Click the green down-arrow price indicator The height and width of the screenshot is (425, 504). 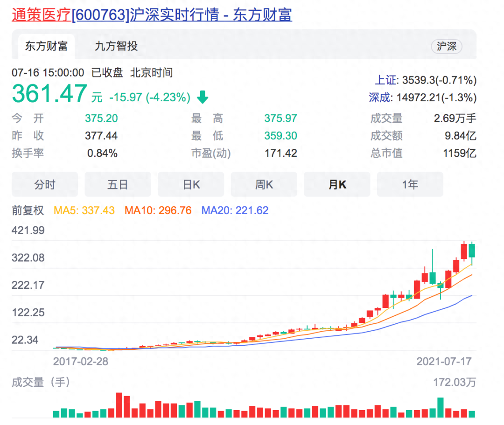click(x=203, y=97)
